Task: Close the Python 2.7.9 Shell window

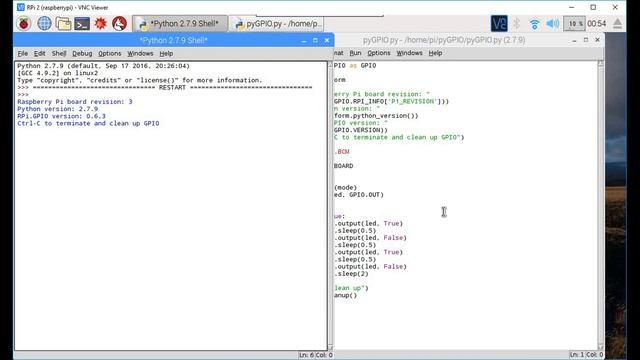Action: [x=327, y=40]
